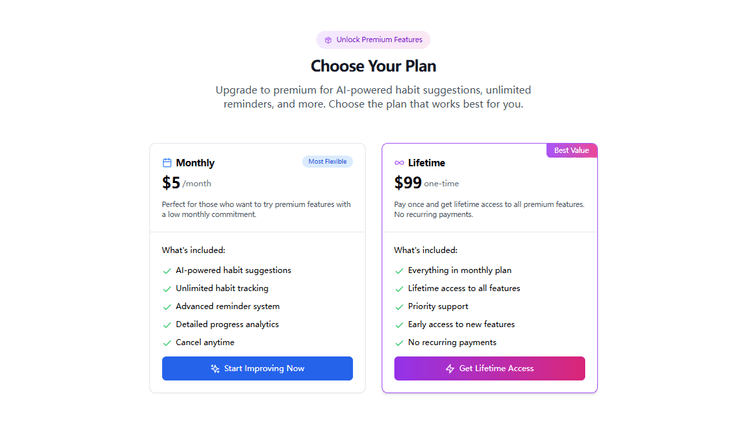Screen dimensions: 750x428
Task: Click the lightning icon on Lifetime Access button
Action: (450, 369)
